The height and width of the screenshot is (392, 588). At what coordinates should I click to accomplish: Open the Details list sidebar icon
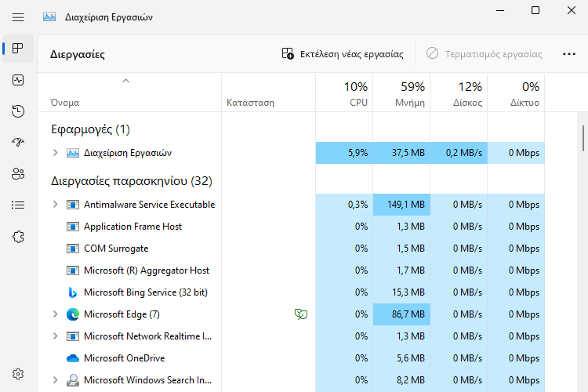point(17,205)
